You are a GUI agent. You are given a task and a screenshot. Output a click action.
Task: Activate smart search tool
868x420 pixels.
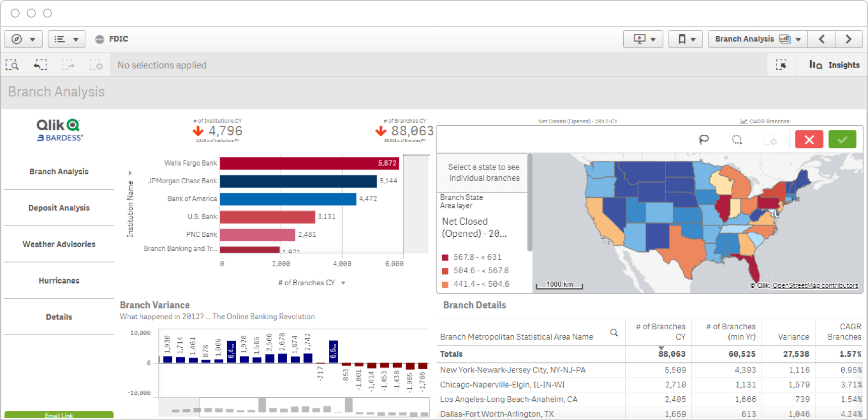click(x=12, y=65)
